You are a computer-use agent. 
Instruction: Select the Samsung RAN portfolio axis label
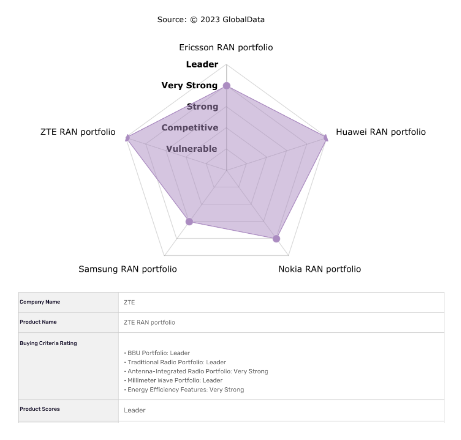(x=128, y=269)
